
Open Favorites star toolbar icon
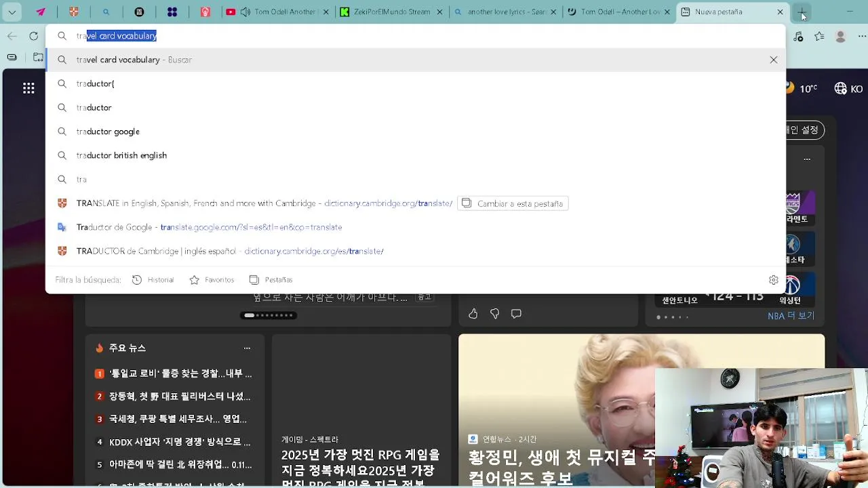tap(819, 36)
